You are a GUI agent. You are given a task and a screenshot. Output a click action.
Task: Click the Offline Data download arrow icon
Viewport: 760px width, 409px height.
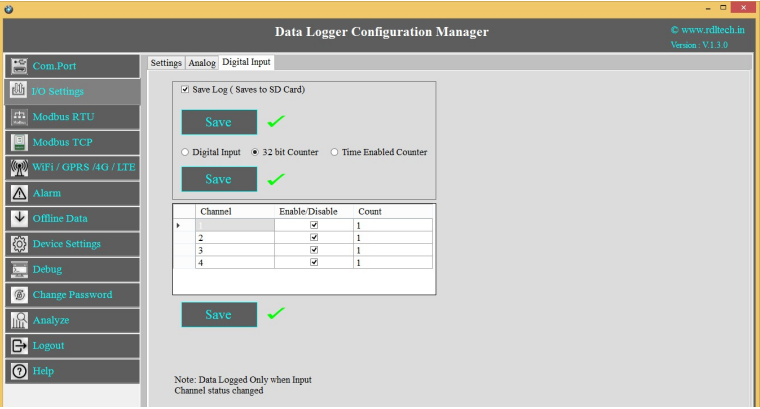(x=19, y=218)
